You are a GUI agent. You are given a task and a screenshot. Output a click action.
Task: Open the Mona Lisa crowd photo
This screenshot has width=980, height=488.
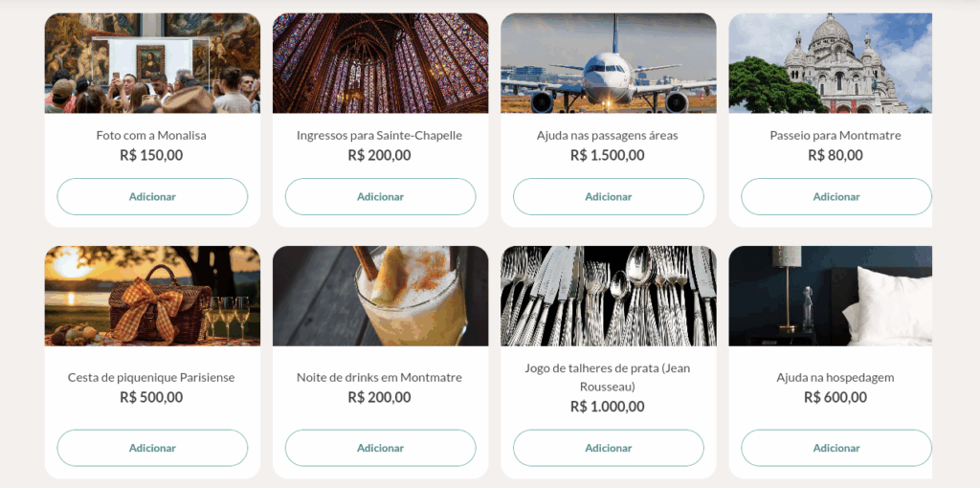coord(152,63)
